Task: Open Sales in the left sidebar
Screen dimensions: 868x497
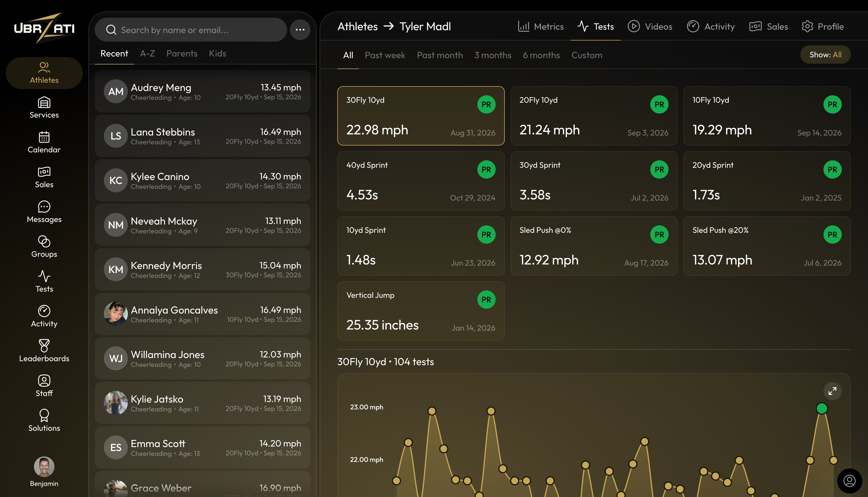Action: [44, 177]
